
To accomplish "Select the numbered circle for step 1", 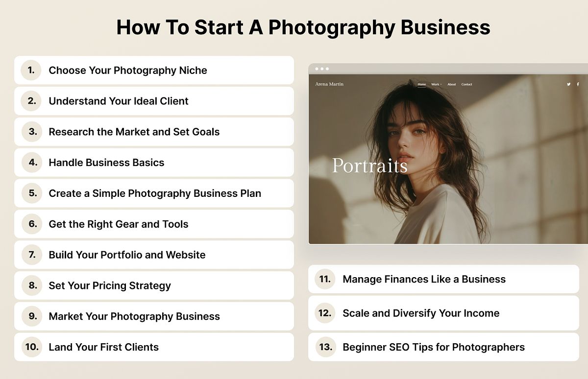I will click(x=31, y=70).
